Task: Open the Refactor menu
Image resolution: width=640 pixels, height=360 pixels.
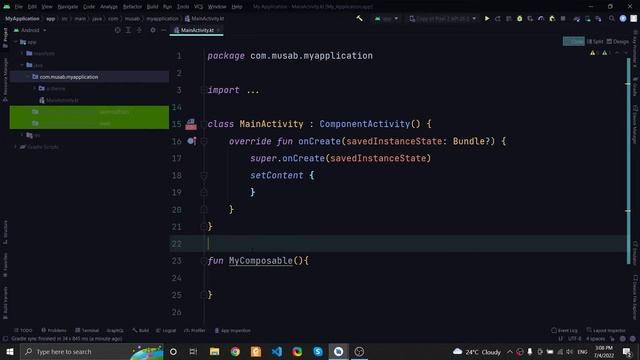Action: [132, 7]
